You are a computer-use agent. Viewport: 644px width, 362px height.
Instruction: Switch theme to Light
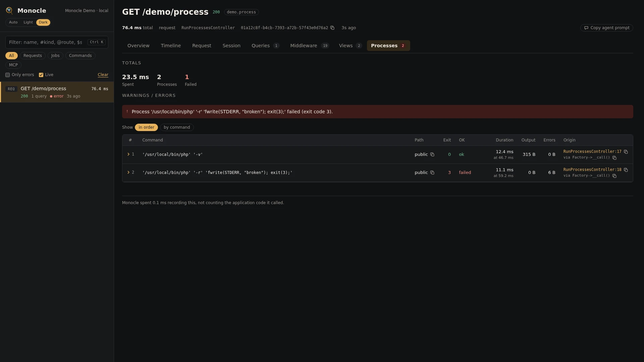coord(28,22)
